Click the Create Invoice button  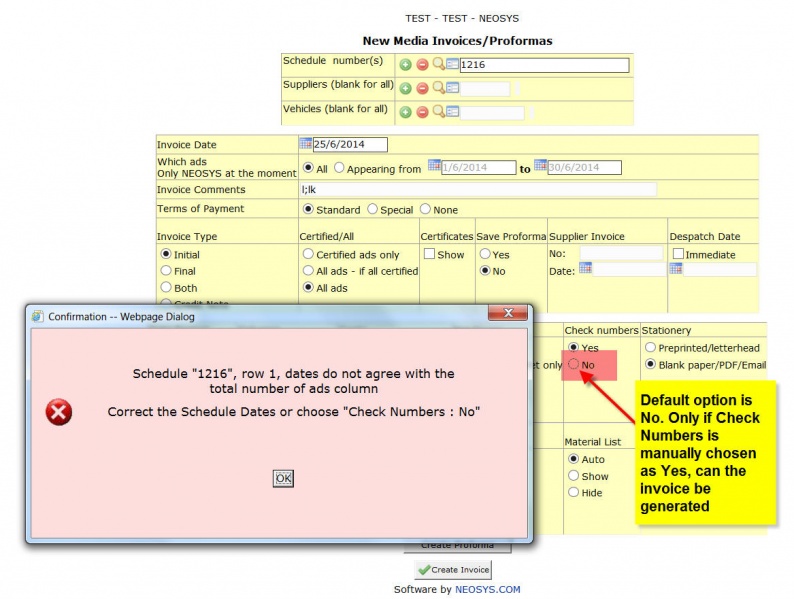[453, 570]
